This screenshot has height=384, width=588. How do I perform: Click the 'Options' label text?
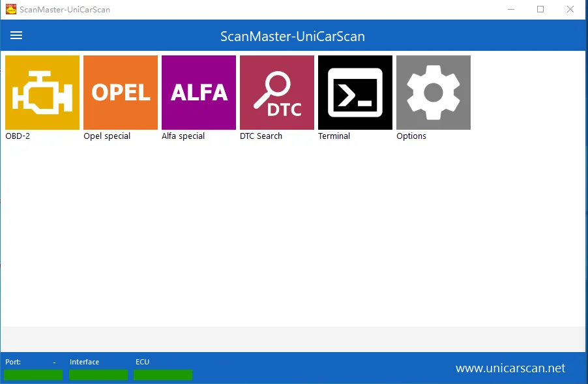pyautogui.click(x=411, y=136)
